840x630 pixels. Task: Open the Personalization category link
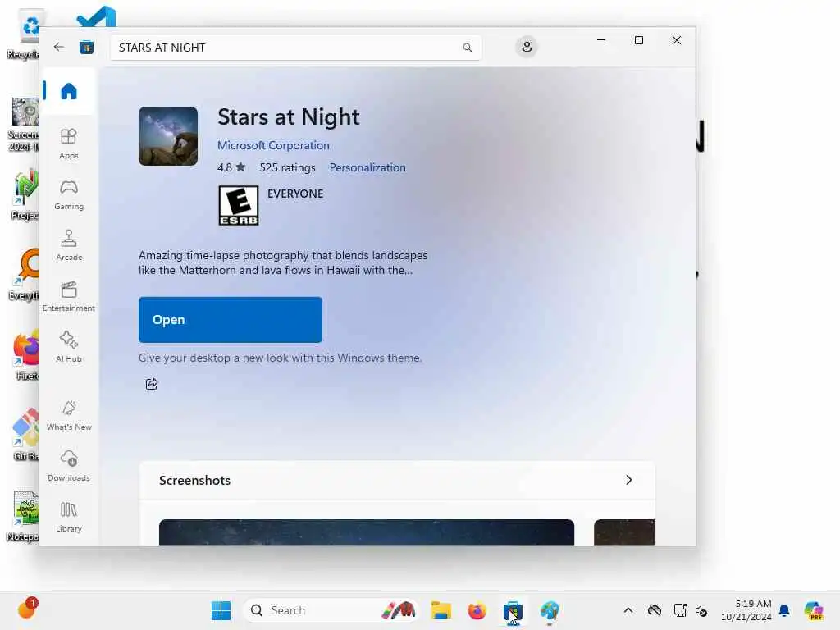367,167
